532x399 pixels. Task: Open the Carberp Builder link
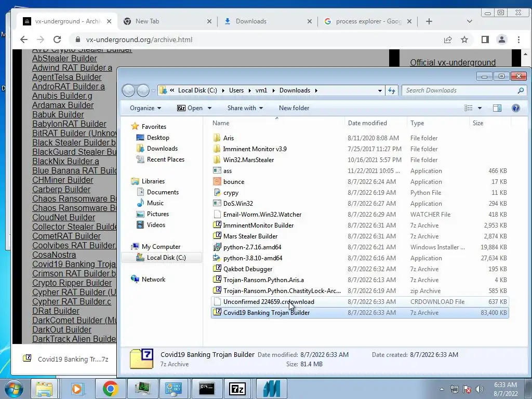click(61, 189)
